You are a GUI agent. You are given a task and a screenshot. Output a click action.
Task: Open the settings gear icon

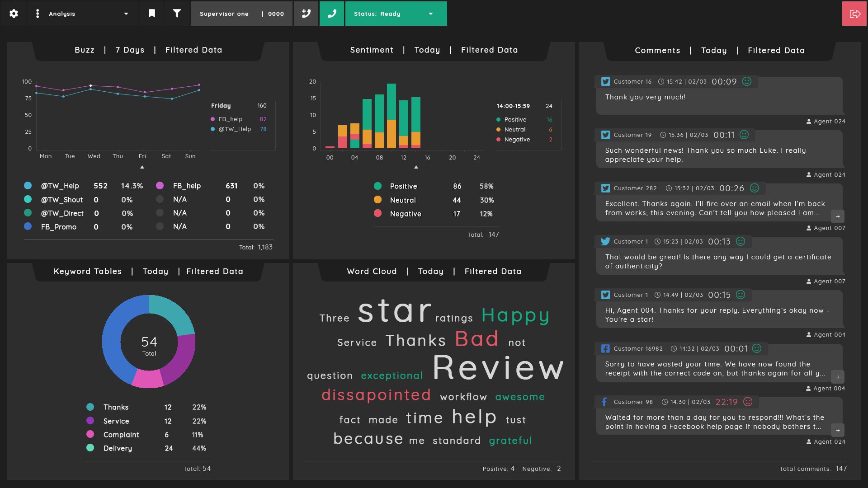pyautogui.click(x=14, y=14)
